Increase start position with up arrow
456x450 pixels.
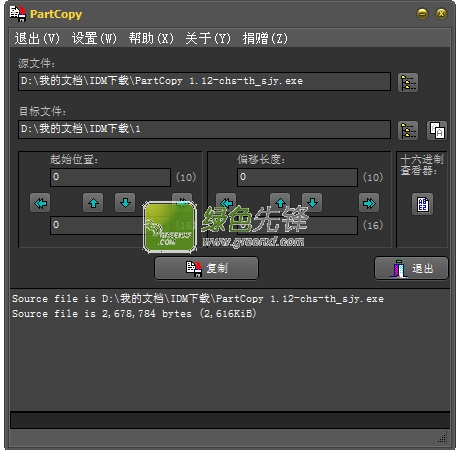[93, 203]
